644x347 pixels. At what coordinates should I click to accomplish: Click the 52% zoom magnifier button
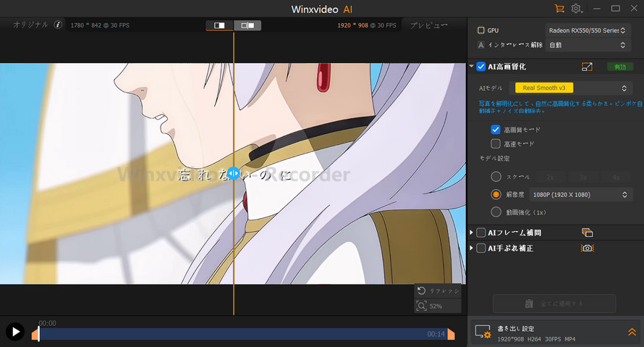(438, 306)
